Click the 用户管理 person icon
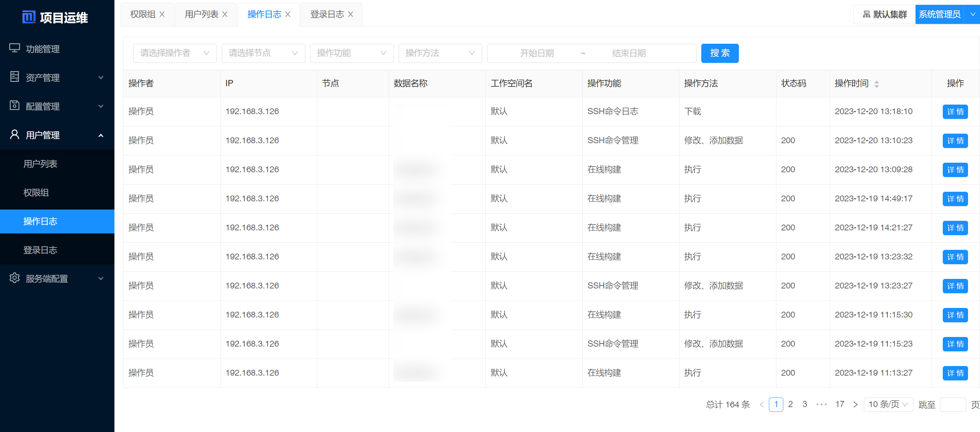The width and height of the screenshot is (980, 432). pyautogui.click(x=14, y=134)
